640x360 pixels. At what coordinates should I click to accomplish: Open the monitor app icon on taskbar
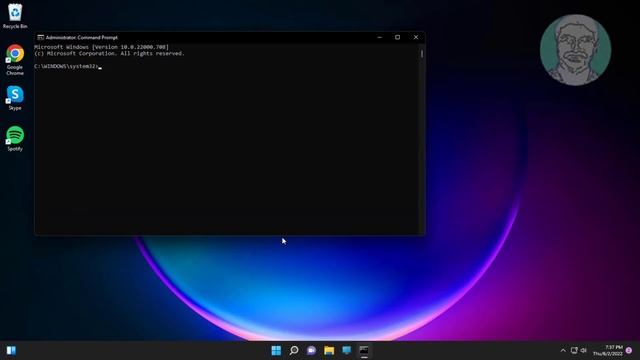(347, 350)
